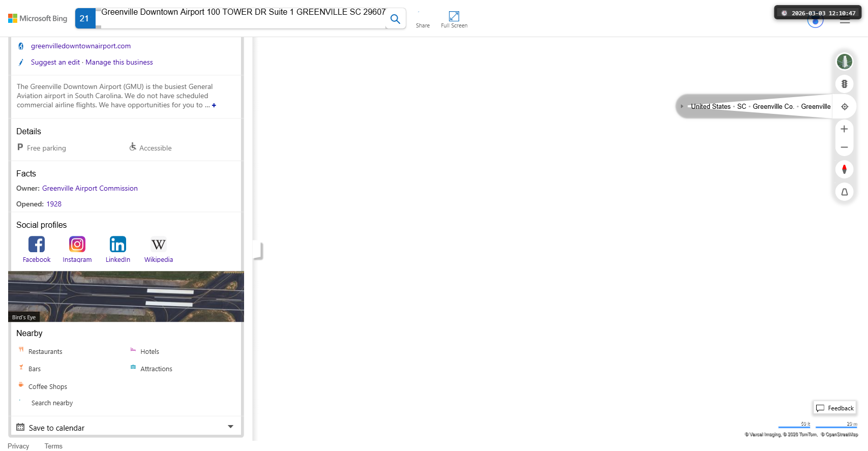Expand the airport description with plus sign
This screenshot has height=451, width=868.
click(x=214, y=105)
